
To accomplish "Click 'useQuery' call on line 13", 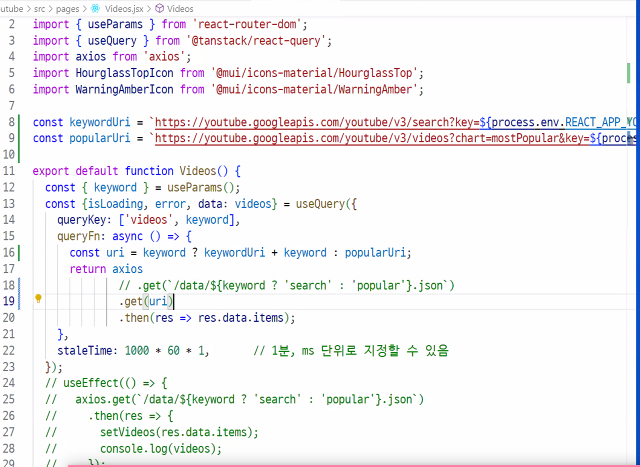I will [x=320, y=204].
